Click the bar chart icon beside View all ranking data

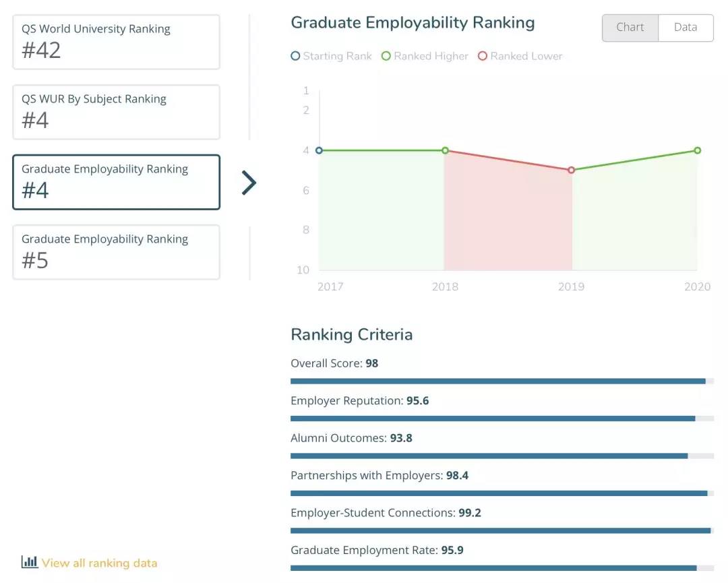point(29,561)
